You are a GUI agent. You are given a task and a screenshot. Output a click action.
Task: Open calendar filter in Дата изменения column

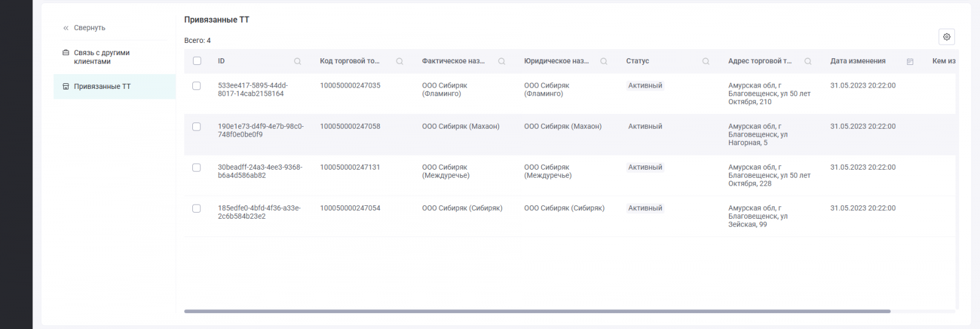click(910, 61)
